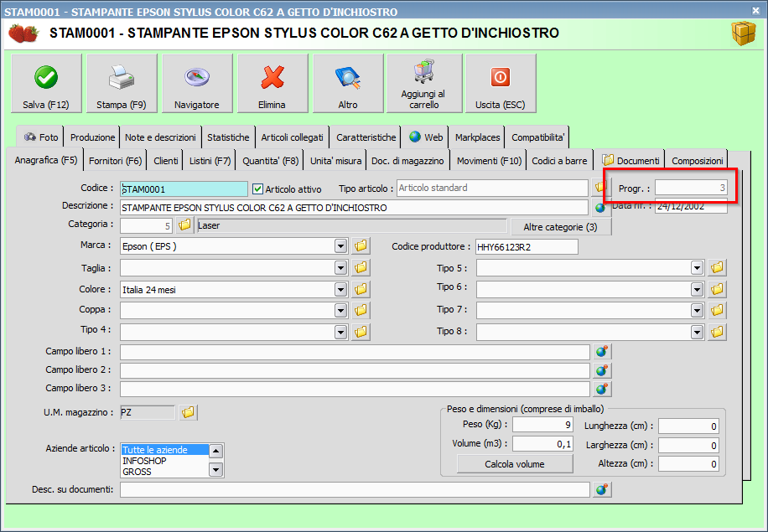Open the Listini (F7) tab
768x532 pixels.
click(210, 161)
